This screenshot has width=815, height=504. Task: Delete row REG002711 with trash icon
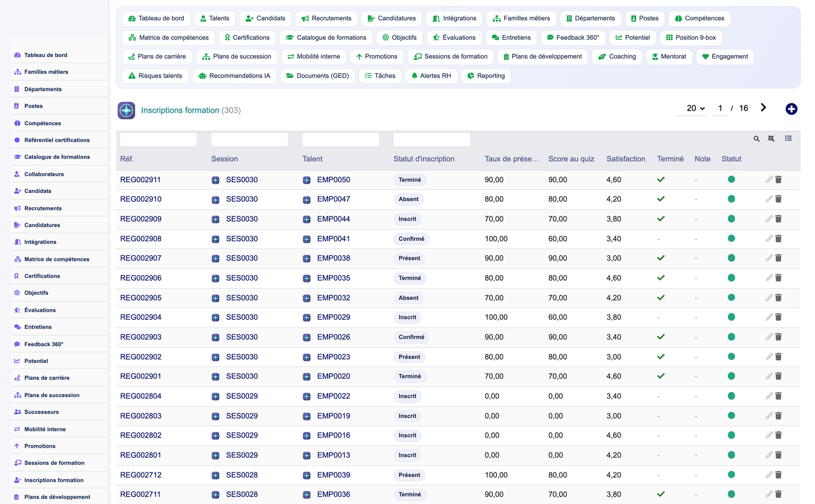click(778, 494)
